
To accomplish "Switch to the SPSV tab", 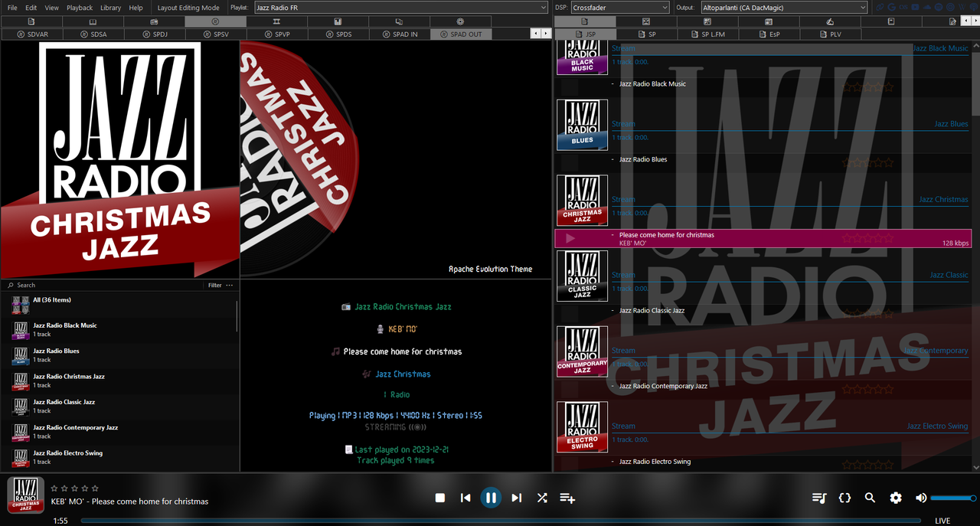I will click(216, 34).
